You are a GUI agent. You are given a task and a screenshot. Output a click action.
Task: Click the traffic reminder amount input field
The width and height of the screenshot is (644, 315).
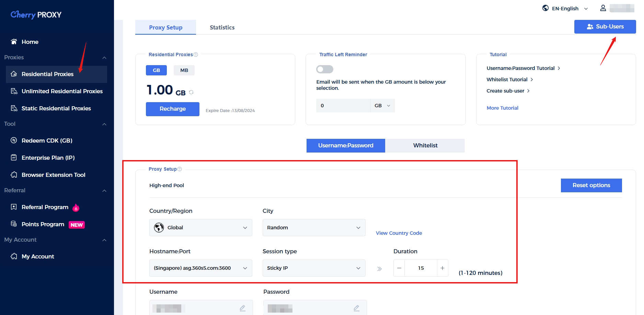(x=343, y=106)
